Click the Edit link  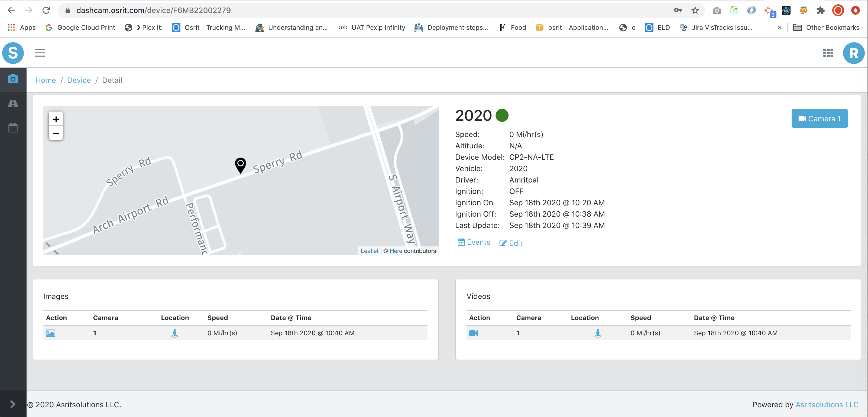point(511,243)
